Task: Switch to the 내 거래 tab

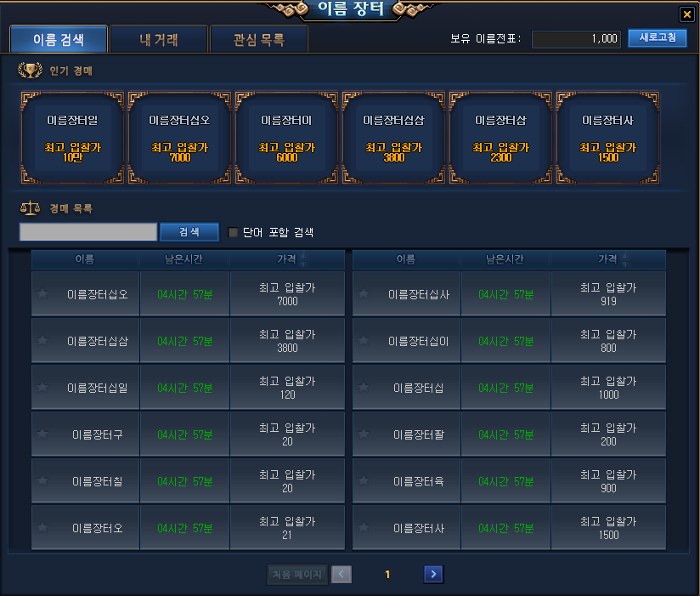Action: tap(159, 39)
